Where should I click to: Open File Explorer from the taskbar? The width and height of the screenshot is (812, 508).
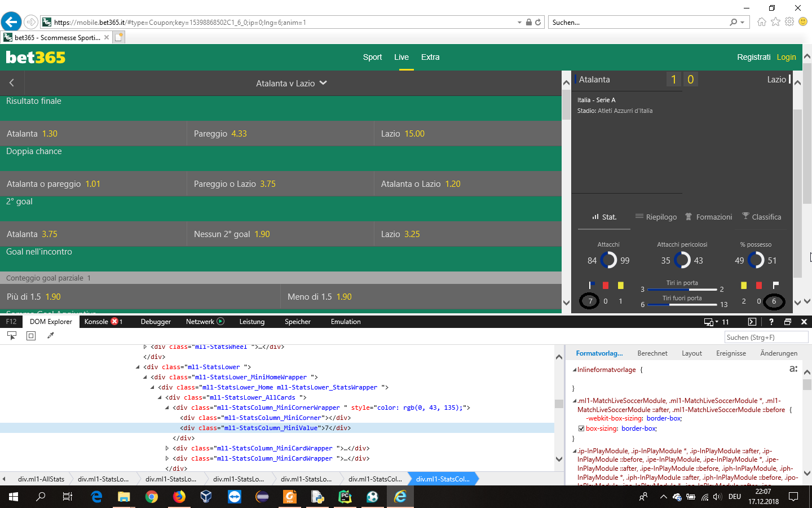point(123,497)
